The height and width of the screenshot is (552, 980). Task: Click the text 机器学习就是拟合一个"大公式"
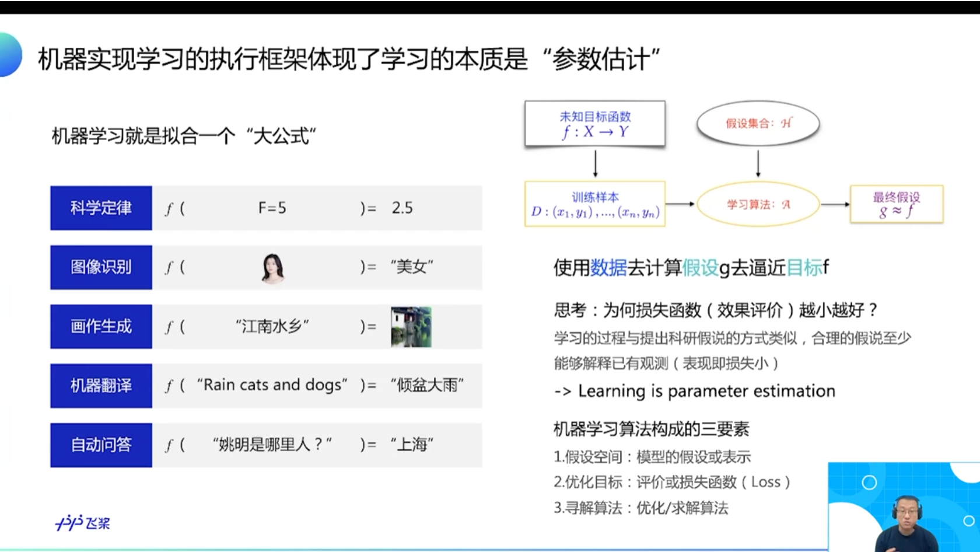click(x=184, y=137)
